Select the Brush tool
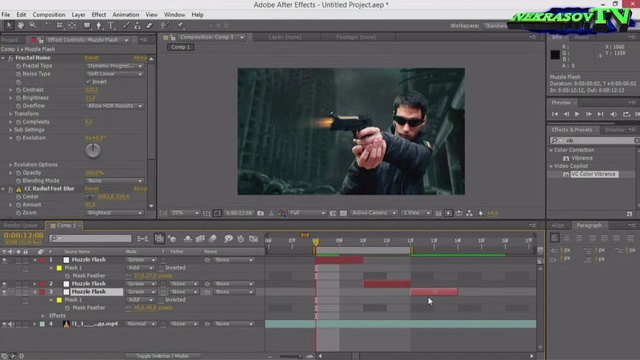This screenshot has height=360, width=640. (x=126, y=25)
